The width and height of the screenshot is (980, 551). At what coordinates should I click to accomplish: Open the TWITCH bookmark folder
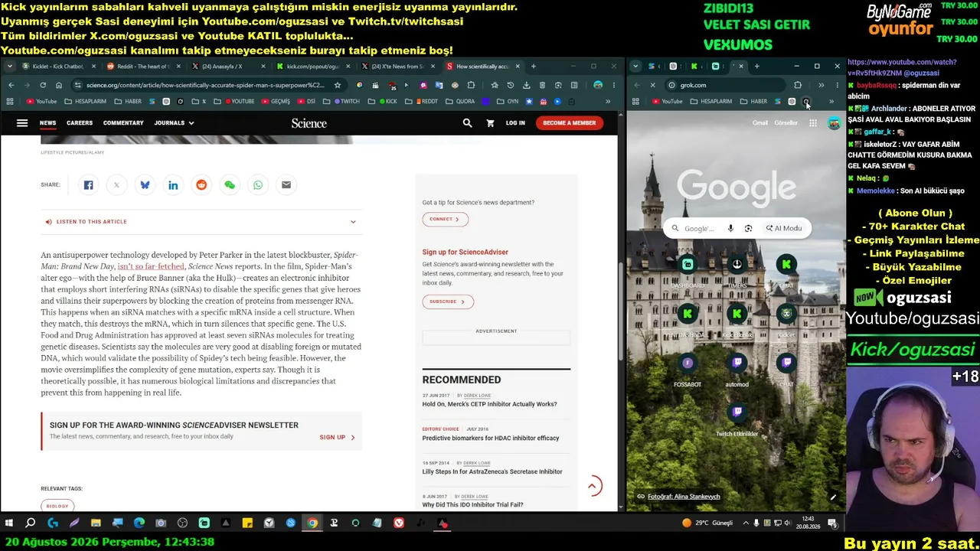tap(345, 101)
